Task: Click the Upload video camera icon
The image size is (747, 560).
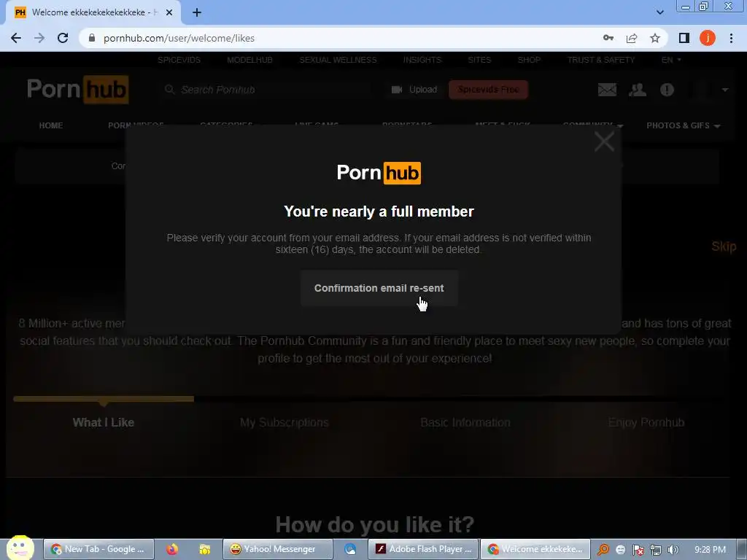Action: point(396,90)
